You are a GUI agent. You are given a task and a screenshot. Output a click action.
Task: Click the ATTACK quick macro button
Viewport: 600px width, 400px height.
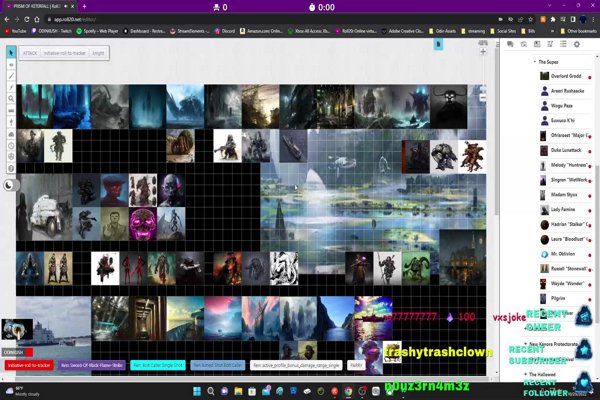coord(30,53)
